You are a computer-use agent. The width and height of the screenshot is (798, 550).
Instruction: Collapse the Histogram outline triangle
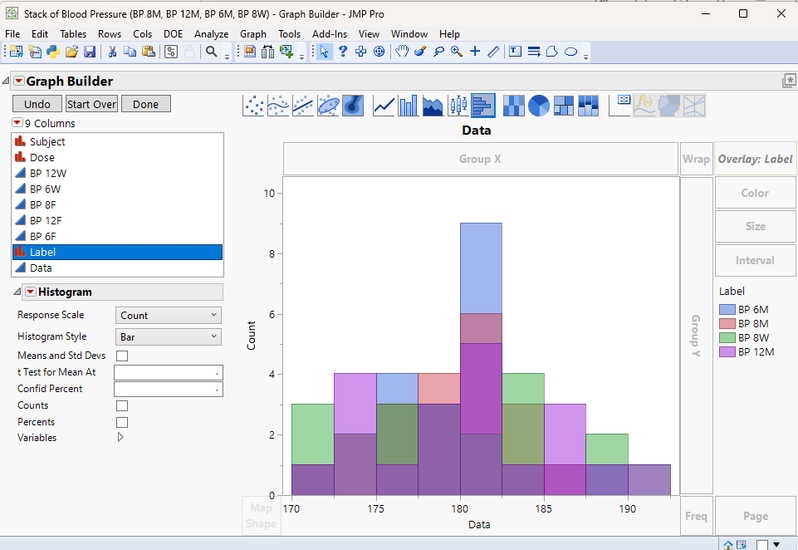coord(17,292)
